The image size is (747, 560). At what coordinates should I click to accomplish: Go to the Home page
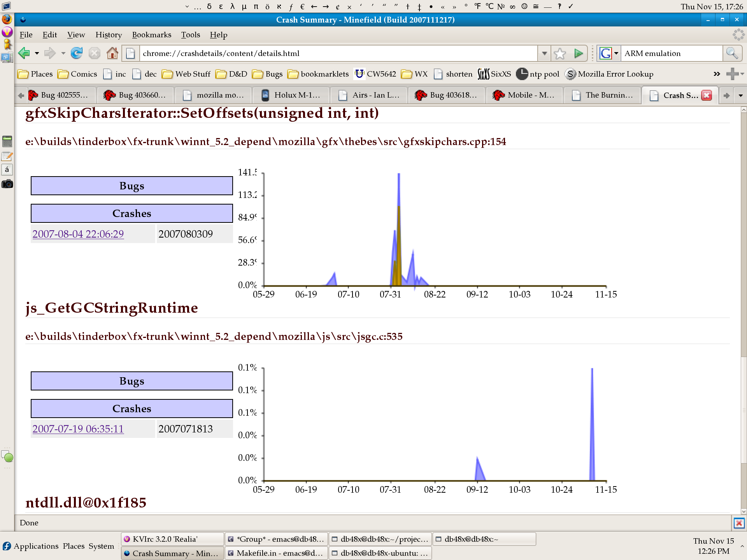(x=112, y=53)
